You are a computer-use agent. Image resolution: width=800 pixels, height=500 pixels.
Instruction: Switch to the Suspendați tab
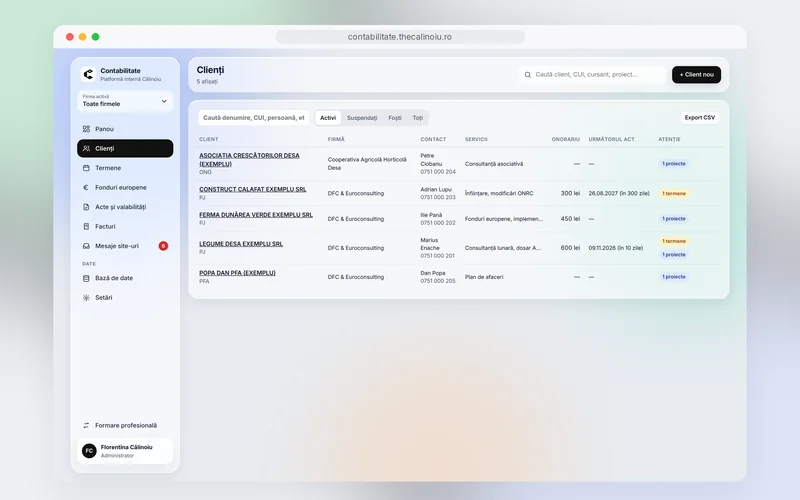[362, 118]
